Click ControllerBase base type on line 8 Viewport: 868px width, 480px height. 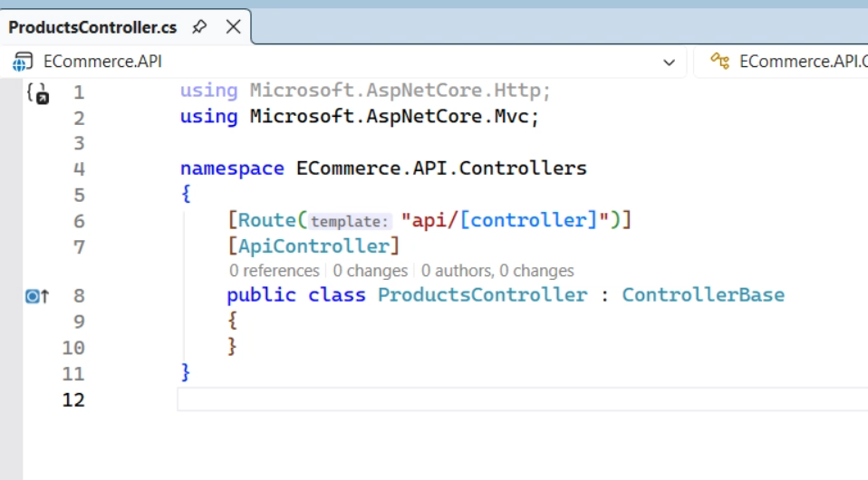703,294
